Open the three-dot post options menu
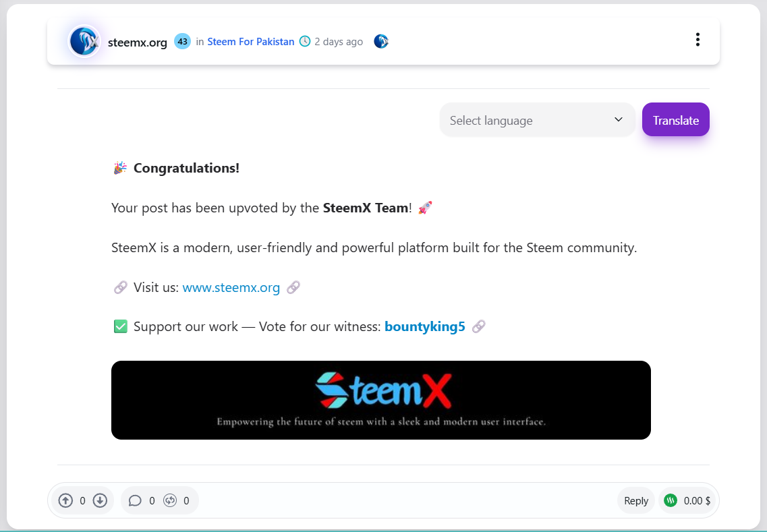The height and width of the screenshot is (532, 767). point(698,40)
